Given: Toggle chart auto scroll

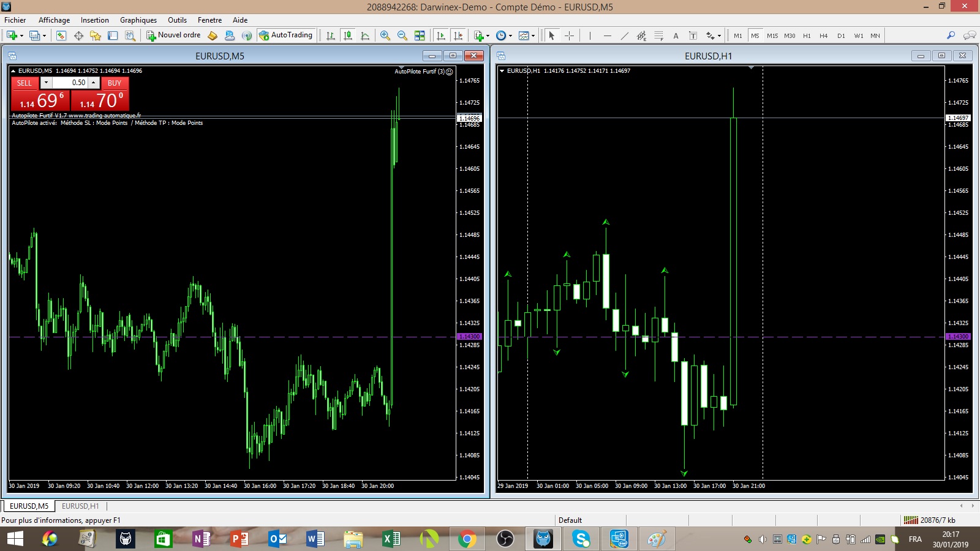Looking at the screenshot, I should tap(441, 36).
